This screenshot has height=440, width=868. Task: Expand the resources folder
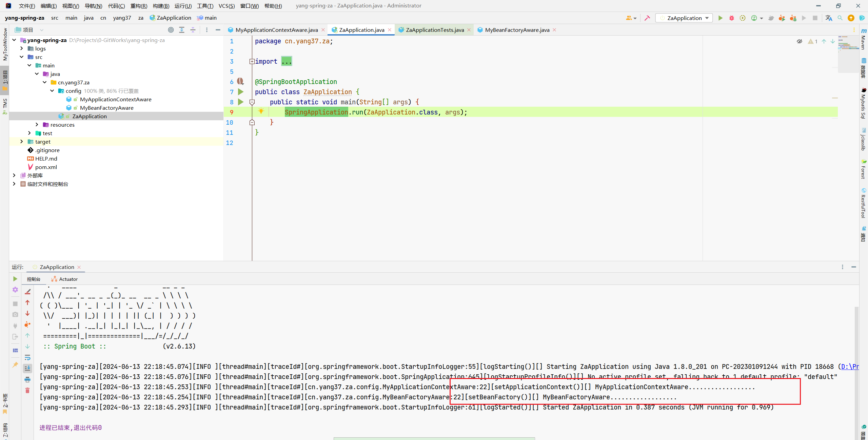click(x=37, y=125)
